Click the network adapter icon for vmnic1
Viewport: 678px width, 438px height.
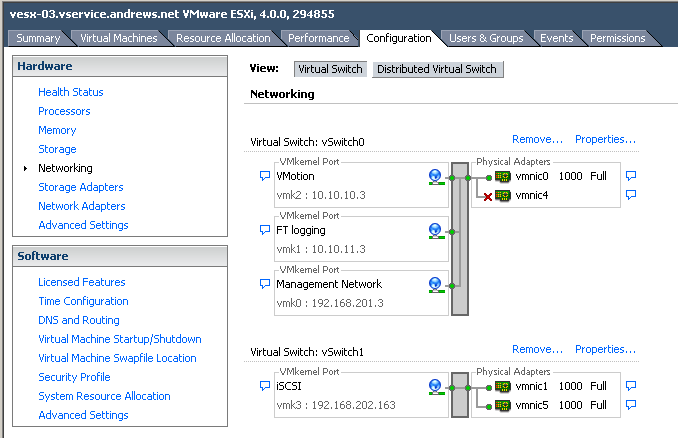click(x=503, y=386)
